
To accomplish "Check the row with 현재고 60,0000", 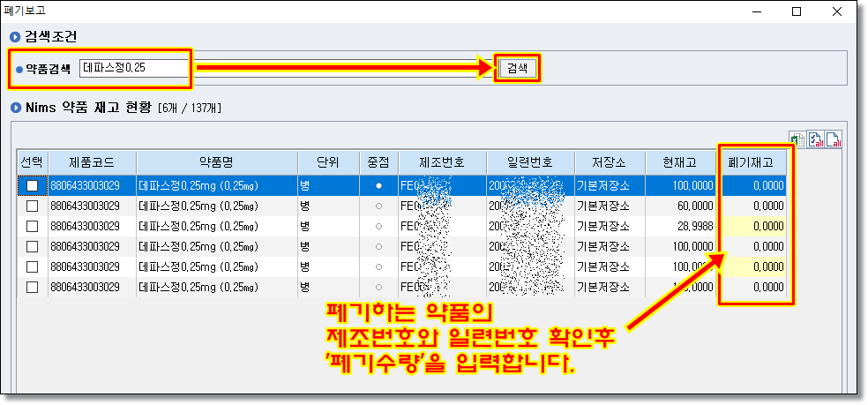I will click(x=33, y=206).
